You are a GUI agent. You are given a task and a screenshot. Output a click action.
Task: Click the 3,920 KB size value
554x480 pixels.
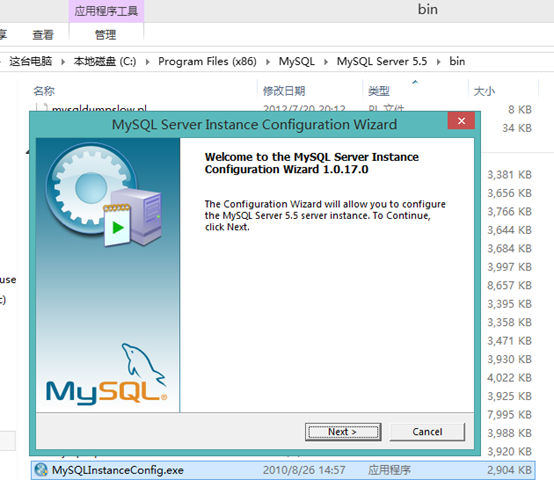509,451
